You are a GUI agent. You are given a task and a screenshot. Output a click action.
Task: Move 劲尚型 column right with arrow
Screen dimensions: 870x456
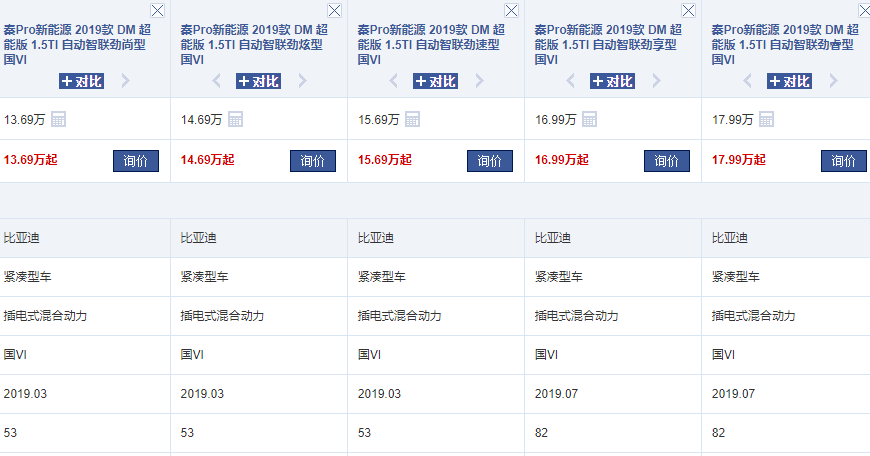125,81
